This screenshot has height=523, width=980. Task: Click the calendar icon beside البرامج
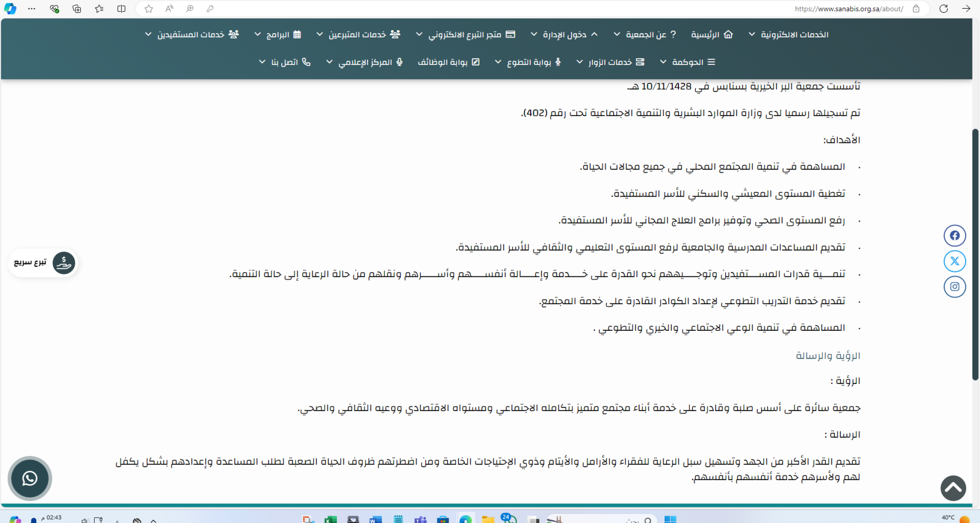297,34
